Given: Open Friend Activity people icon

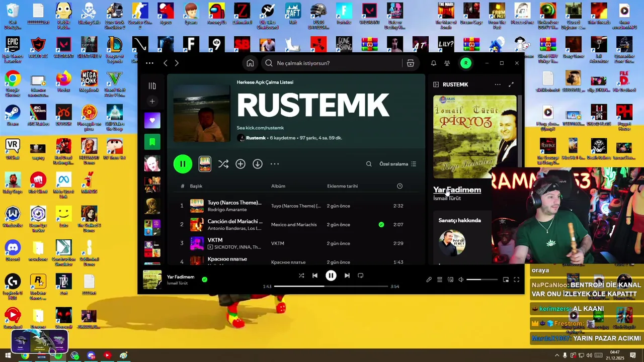Looking at the screenshot, I should click(x=447, y=63).
